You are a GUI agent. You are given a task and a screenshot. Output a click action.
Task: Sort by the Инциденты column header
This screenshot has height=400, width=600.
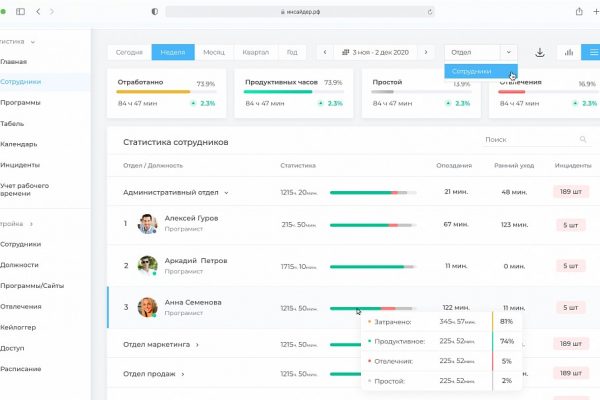click(x=573, y=165)
